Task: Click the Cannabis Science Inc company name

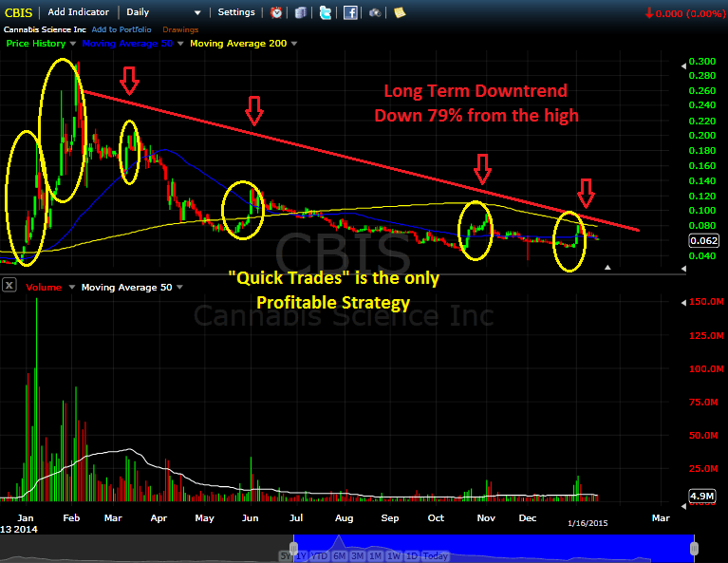Action: pos(45,29)
